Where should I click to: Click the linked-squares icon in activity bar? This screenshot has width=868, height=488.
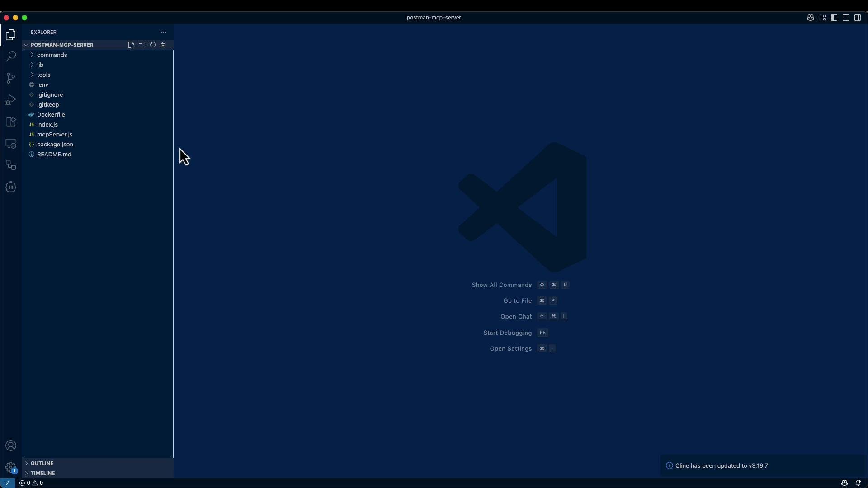[11, 165]
